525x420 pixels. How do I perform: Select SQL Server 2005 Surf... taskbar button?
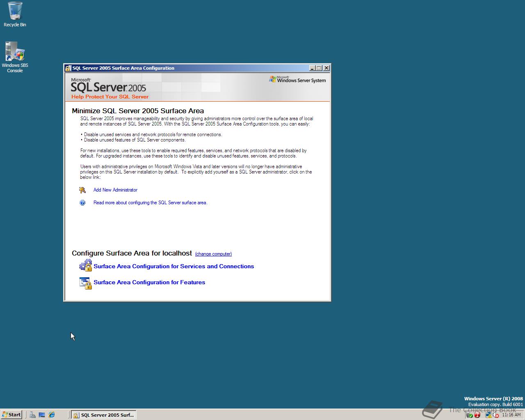pos(104,415)
